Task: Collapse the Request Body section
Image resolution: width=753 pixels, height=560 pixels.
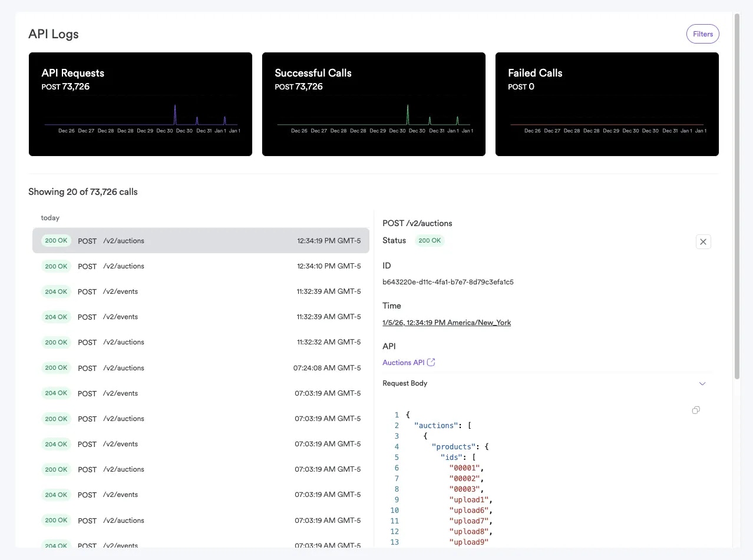Action: click(x=702, y=383)
